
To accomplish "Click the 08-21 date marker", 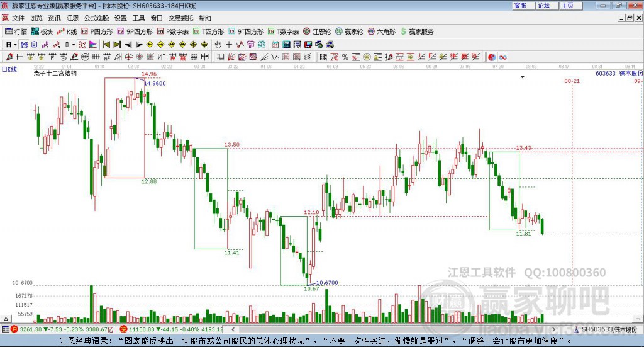I will click(x=572, y=81).
